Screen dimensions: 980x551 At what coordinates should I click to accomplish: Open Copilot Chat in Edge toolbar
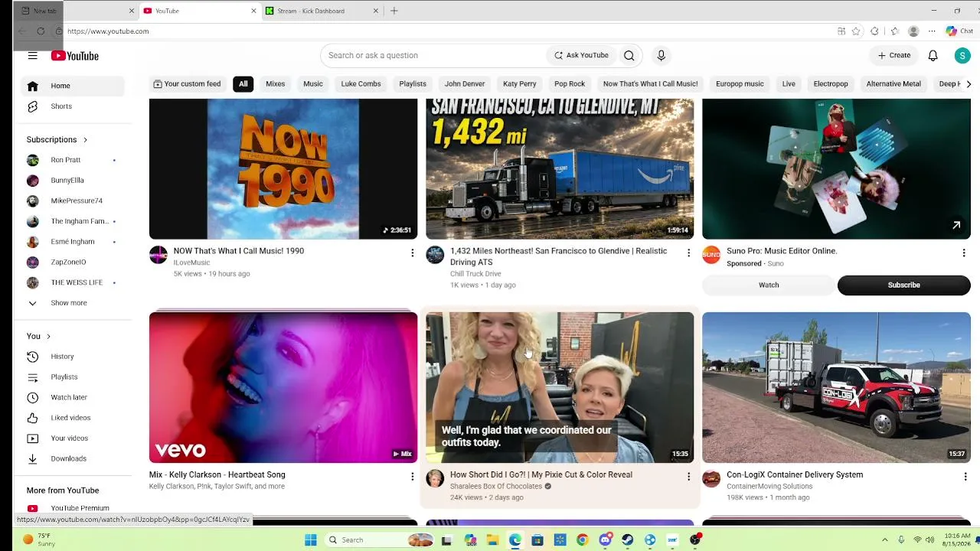click(959, 31)
